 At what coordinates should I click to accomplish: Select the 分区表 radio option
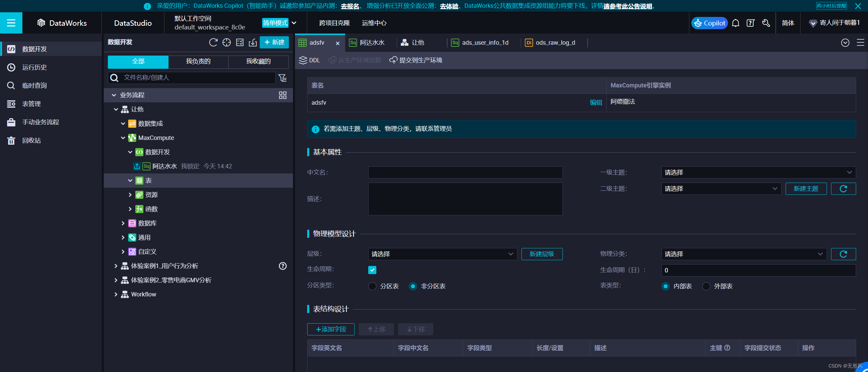[x=372, y=286]
